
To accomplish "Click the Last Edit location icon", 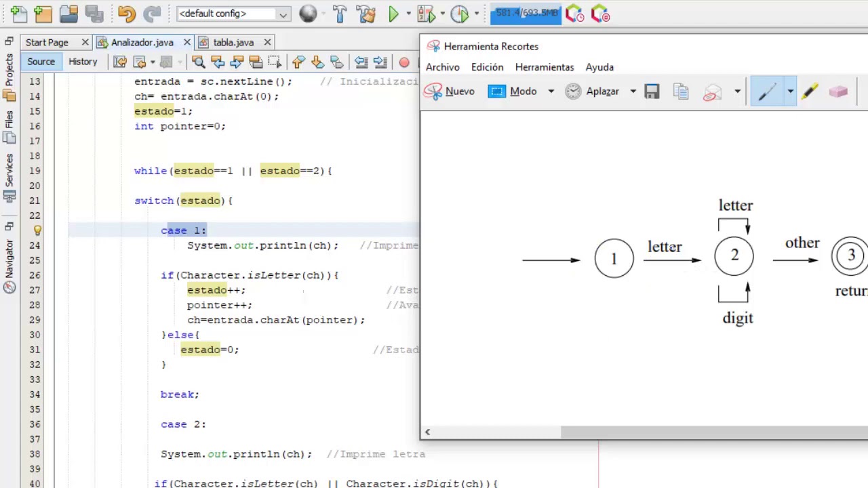I will pos(120,62).
